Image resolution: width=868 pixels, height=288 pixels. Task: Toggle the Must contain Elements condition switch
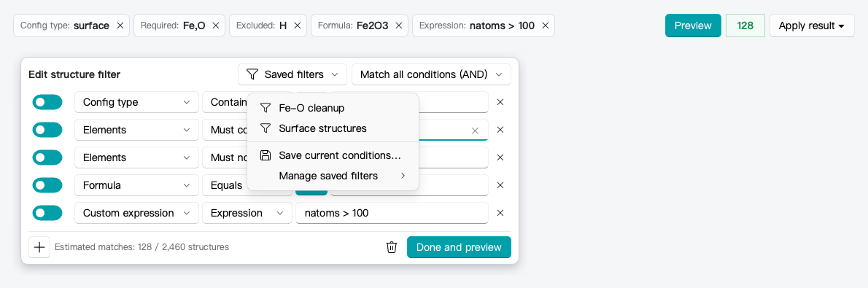(x=47, y=130)
